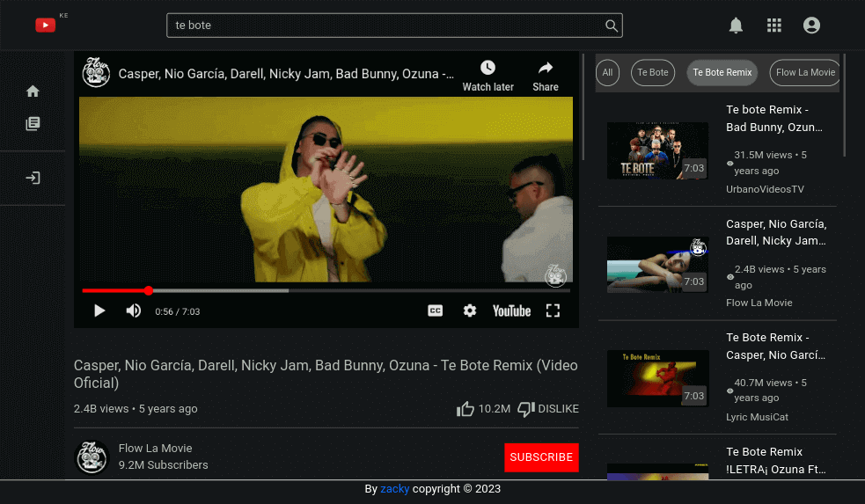Screen dimensions: 865x504
Task: Subscribe to Flow La Movie
Action: click(x=541, y=457)
